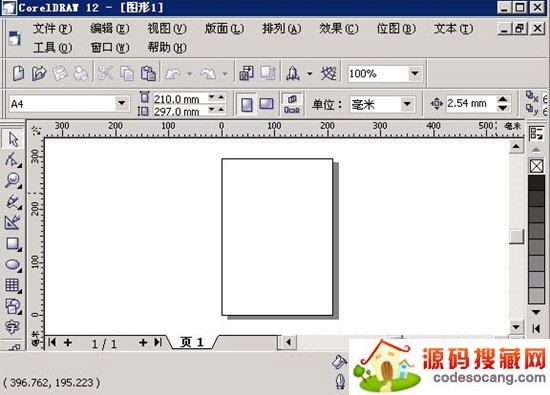Select the Shape edit tool
550x395 pixels.
point(13,160)
